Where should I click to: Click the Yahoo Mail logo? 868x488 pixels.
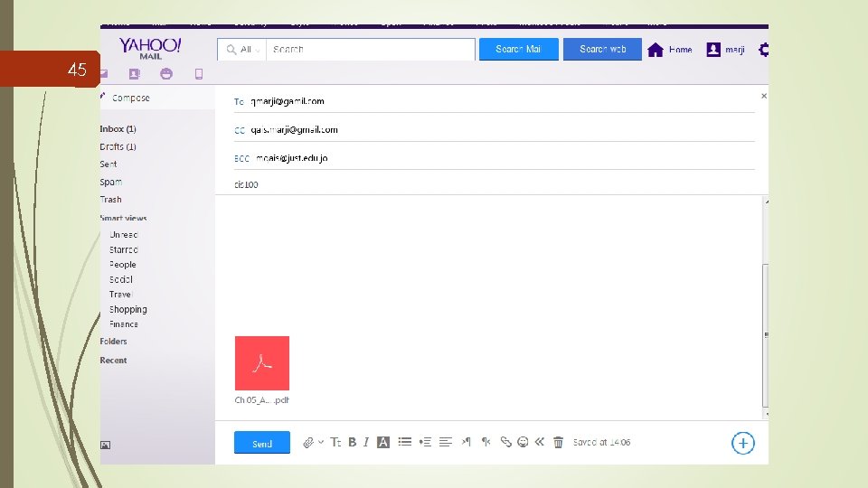[x=150, y=48]
